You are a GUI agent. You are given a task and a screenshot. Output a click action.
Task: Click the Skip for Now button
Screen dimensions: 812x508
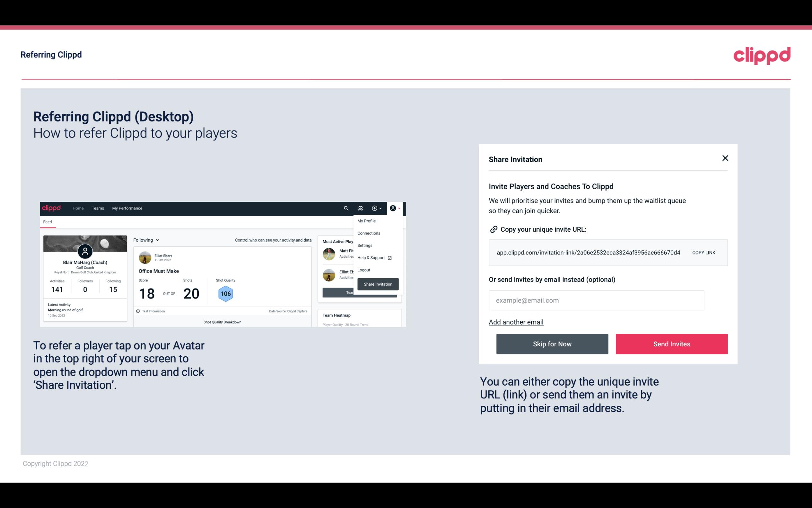(553, 343)
